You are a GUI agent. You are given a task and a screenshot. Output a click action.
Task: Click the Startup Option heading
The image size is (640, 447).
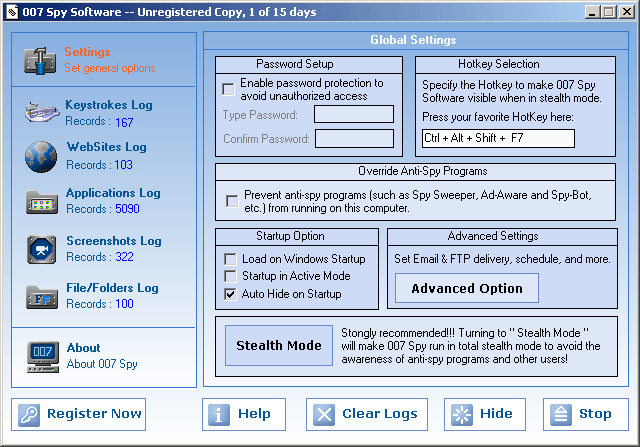tap(290, 236)
